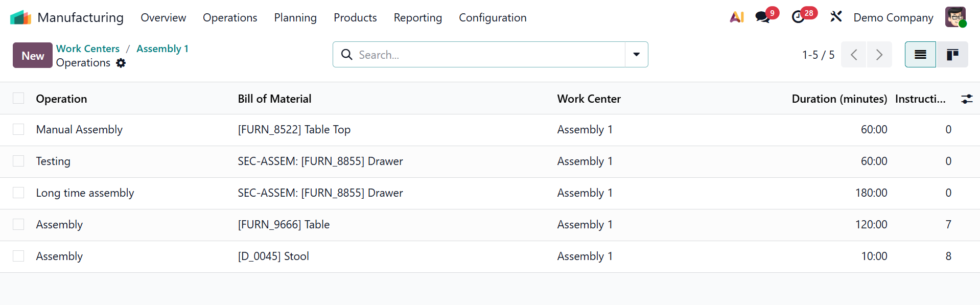Click the Operations gear actions icon
The image size is (980, 305).
[121, 63]
